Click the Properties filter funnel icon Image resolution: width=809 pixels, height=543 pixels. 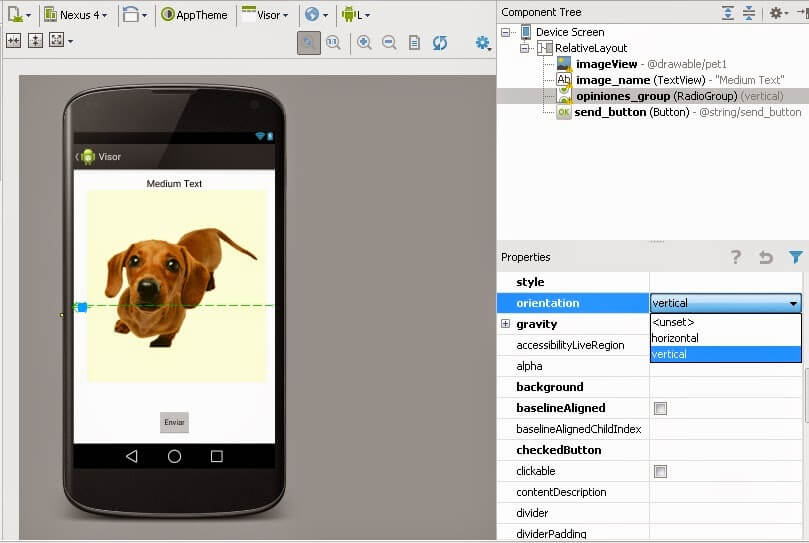[795, 257]
